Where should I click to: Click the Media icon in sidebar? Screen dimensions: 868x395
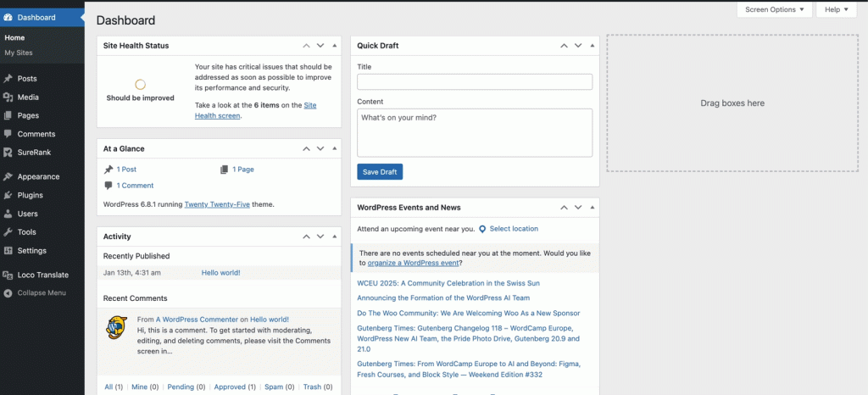[8, 97]
